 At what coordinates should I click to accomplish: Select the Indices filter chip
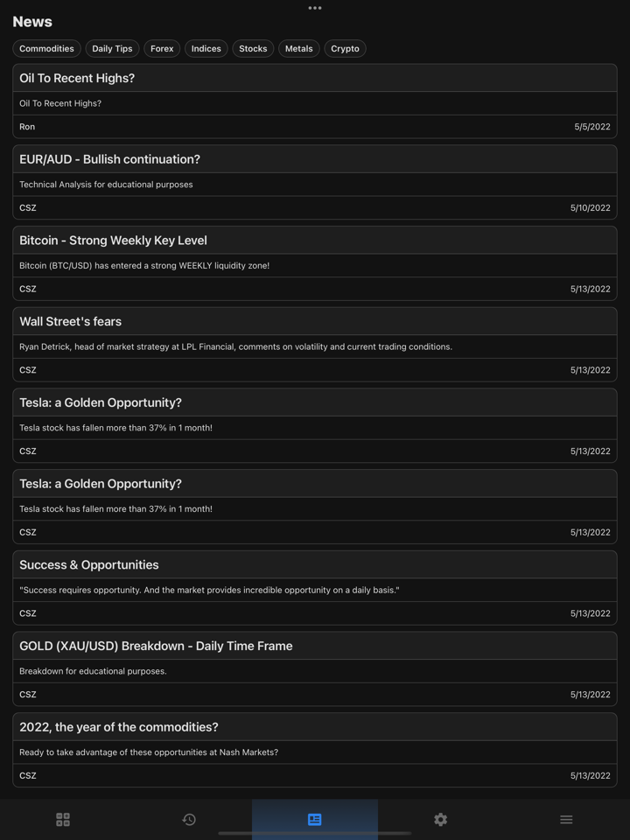pos(206,48)
